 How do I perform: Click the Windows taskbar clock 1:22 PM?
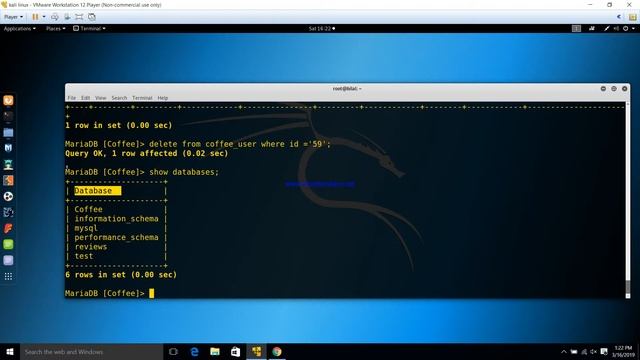coord(623,351)
